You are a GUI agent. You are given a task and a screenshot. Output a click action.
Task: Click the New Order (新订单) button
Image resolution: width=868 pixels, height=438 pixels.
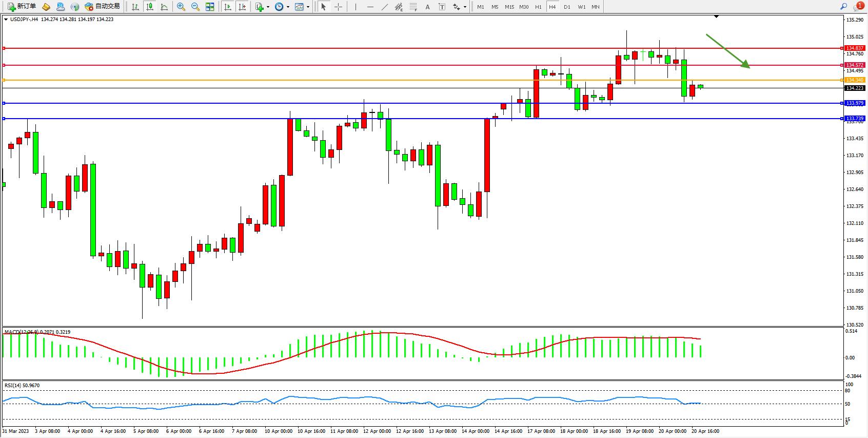point(22,7)
